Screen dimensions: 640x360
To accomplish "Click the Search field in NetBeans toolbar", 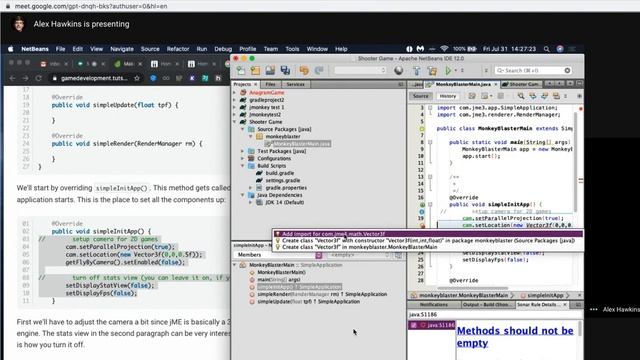I will click(533, 71).
